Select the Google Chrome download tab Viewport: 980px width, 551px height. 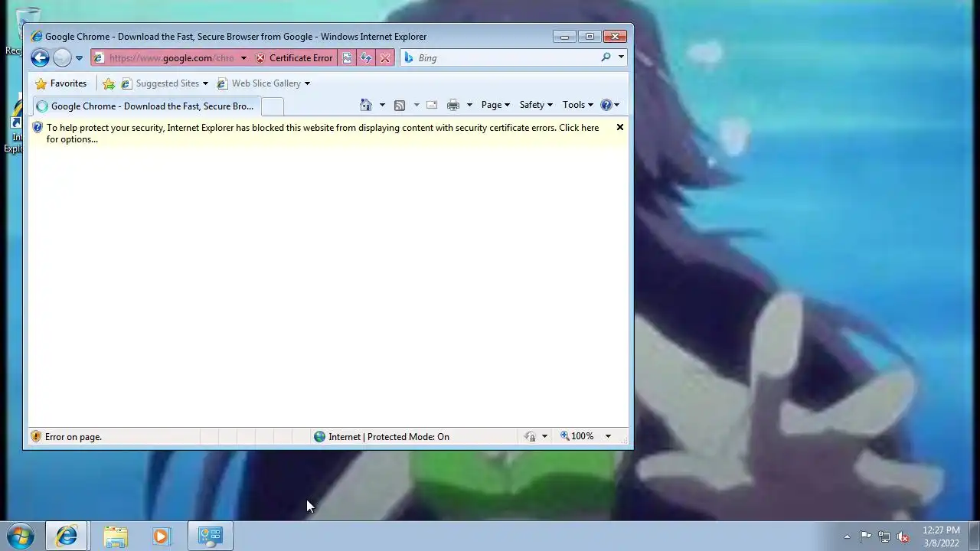pos(146,106)
